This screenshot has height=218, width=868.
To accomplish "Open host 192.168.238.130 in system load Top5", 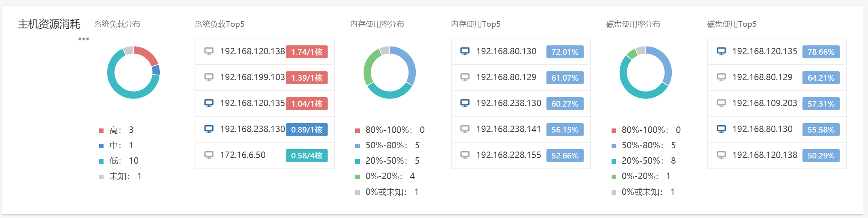I will pos(252,129).
